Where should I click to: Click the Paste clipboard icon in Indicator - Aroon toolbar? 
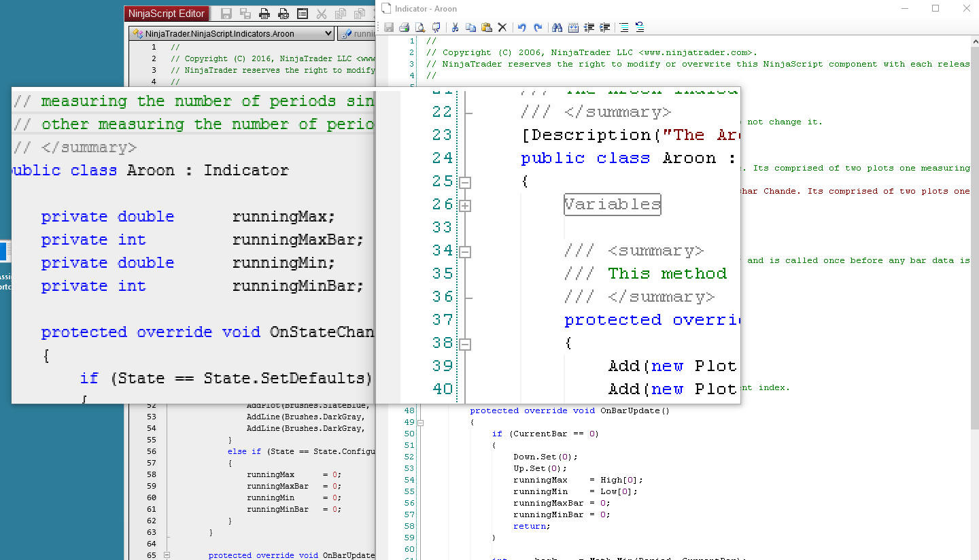coord(486,27)
